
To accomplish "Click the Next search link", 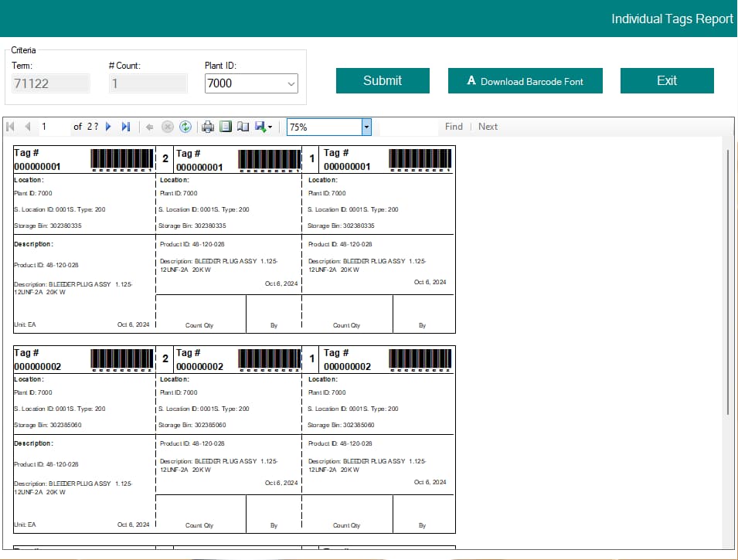I will pyautogui.click(x=488, y=127).
